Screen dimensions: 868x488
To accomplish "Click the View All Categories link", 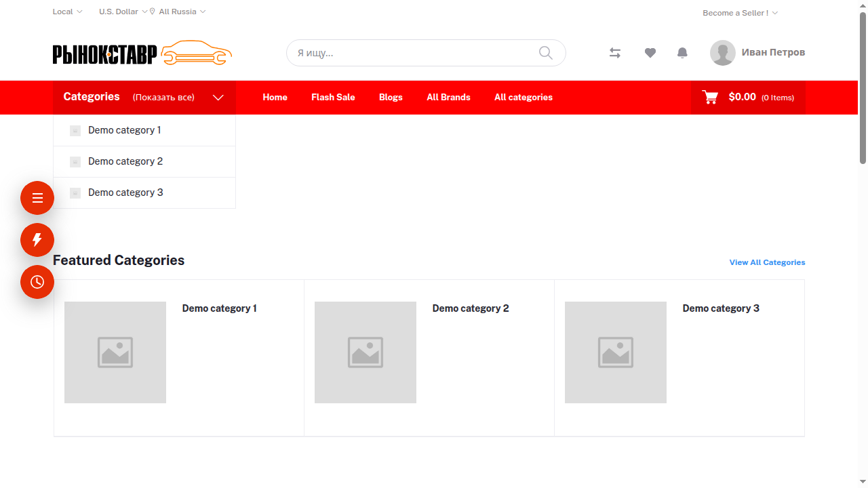I will pyautogui.click(x=767, y=262).
